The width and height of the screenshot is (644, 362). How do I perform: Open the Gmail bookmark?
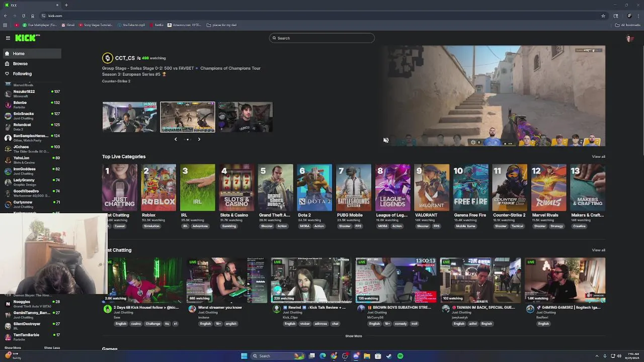click(68, 25)
